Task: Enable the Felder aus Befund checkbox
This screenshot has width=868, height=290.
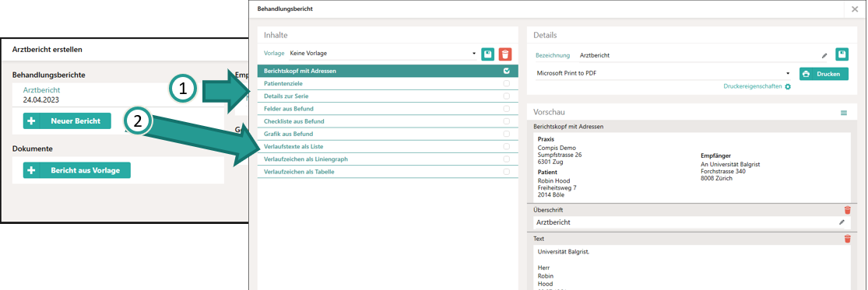Action: [x=507, y=109]
